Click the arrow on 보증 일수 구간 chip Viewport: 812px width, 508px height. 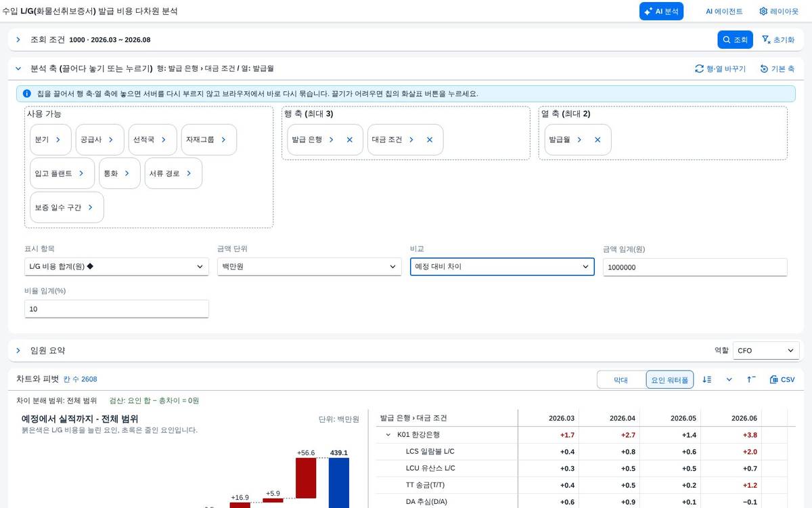tap(91, 207)
